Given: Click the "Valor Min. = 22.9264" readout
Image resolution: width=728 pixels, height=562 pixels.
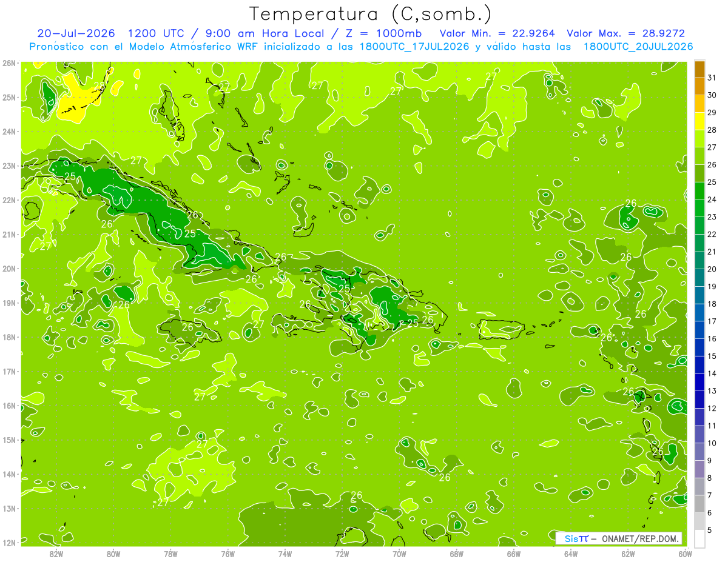Looking at the screenshot, I should click(x=497, y=33).
